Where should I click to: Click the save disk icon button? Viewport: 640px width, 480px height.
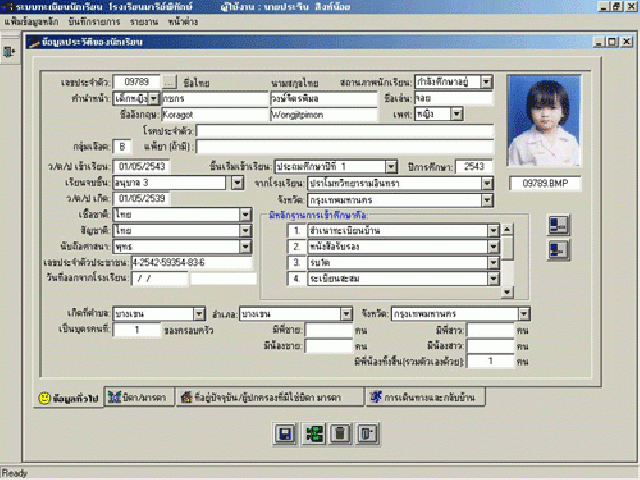point(285,433)
